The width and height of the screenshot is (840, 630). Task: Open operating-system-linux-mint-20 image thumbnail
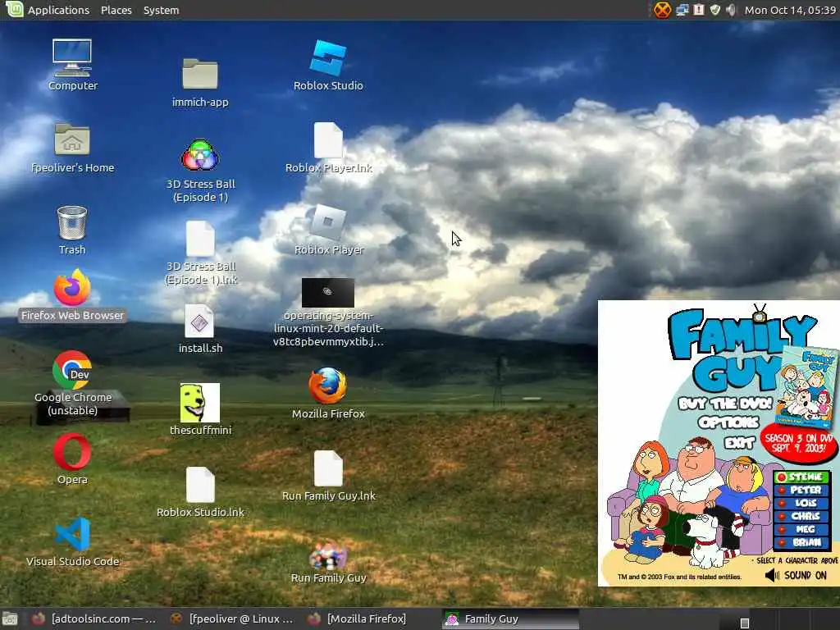coord(328,293)
